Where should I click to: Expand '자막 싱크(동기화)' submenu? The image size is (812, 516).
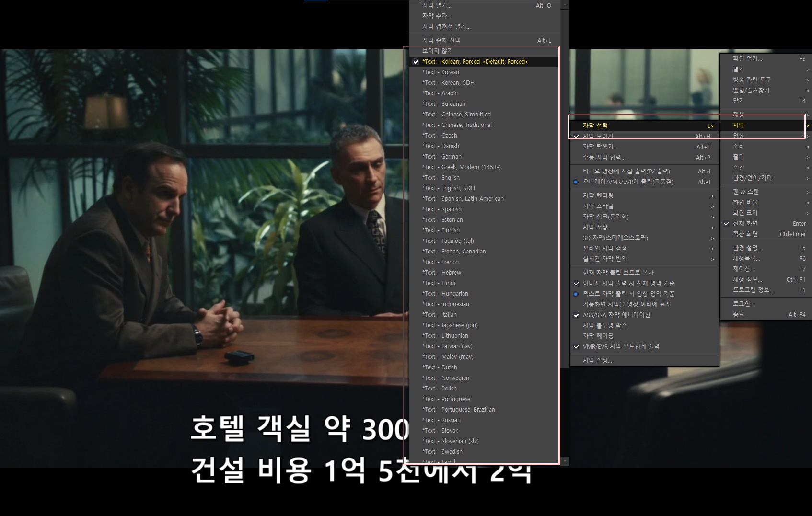644,217
